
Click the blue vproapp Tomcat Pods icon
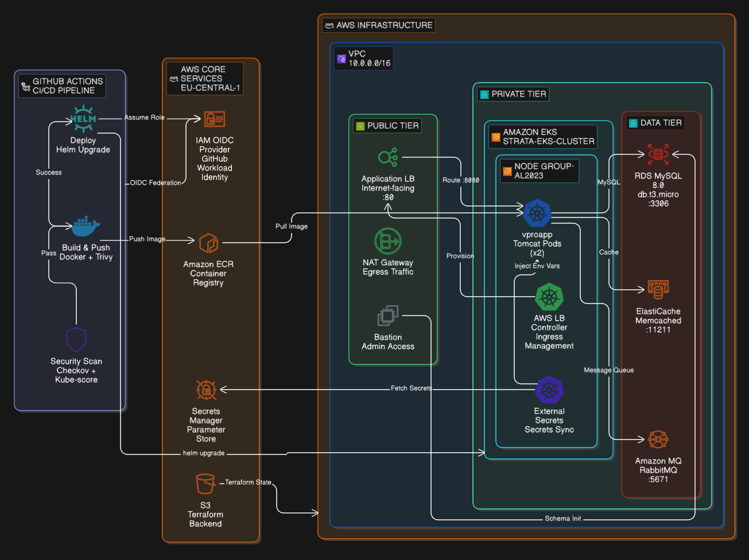(537, 213)
